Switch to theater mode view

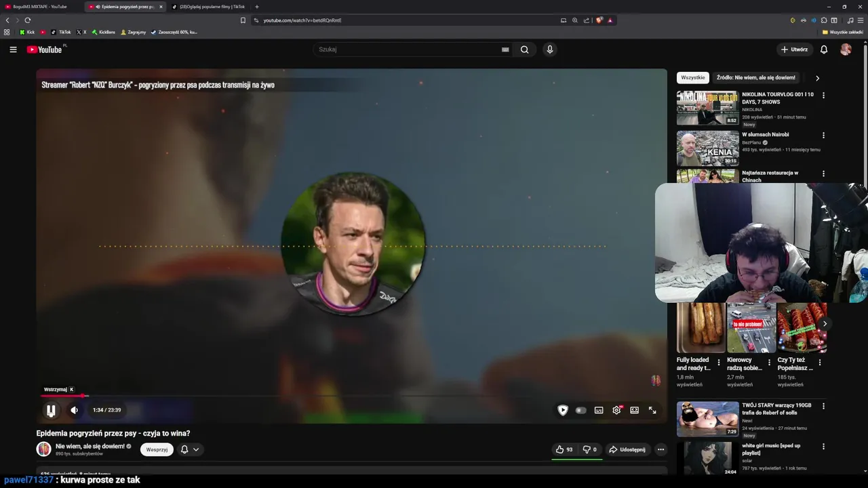point(635,410)
